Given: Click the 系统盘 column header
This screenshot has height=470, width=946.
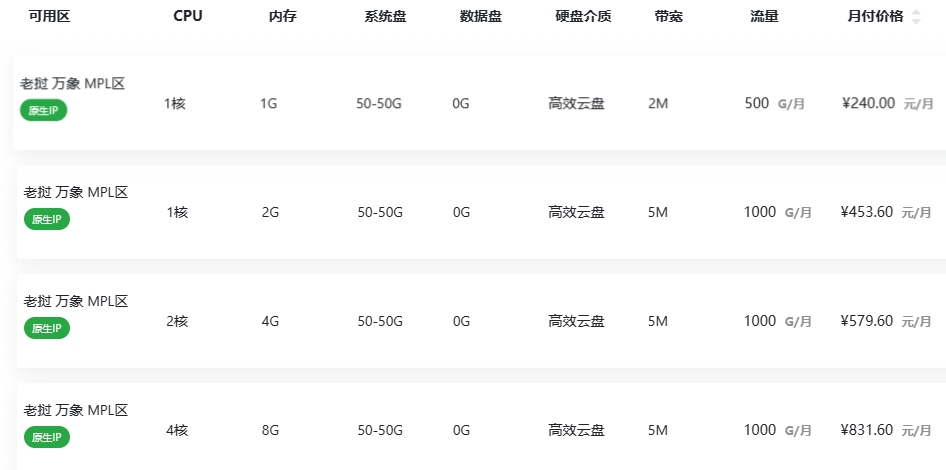Looking at the screenshot, I should coord(385,16).
